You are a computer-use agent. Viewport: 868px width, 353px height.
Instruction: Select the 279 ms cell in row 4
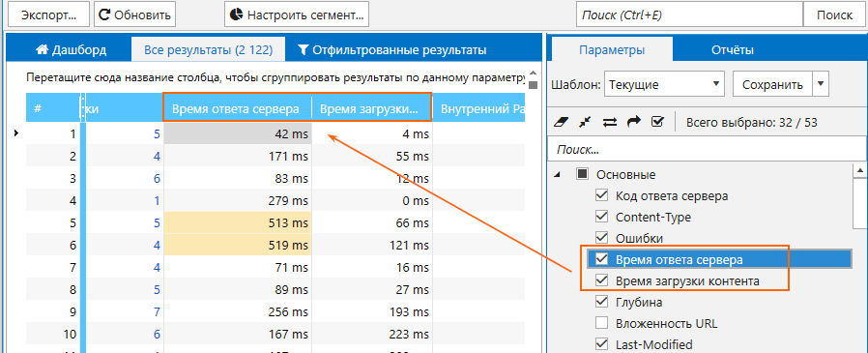tap(238, 201)
